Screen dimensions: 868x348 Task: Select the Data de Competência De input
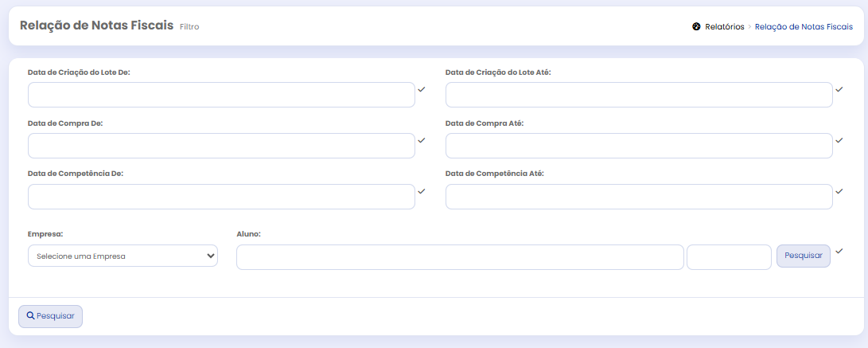click(x=221, y=197)
